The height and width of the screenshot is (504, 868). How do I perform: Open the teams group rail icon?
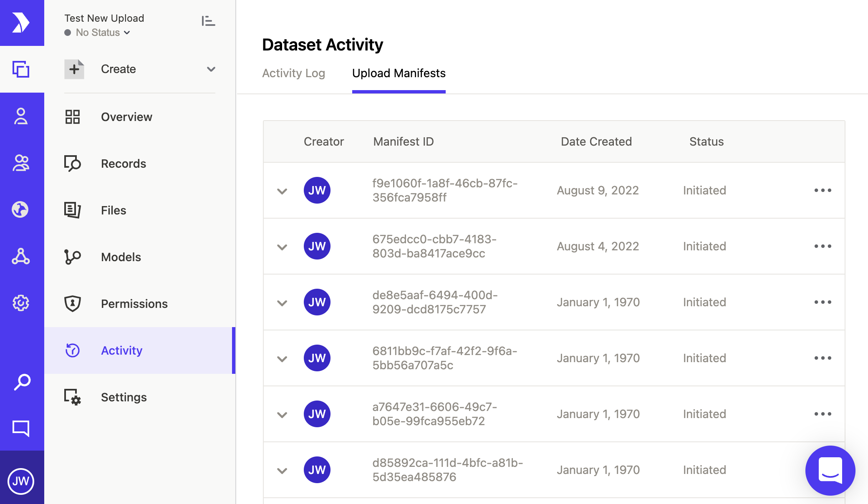click(21, 163)
